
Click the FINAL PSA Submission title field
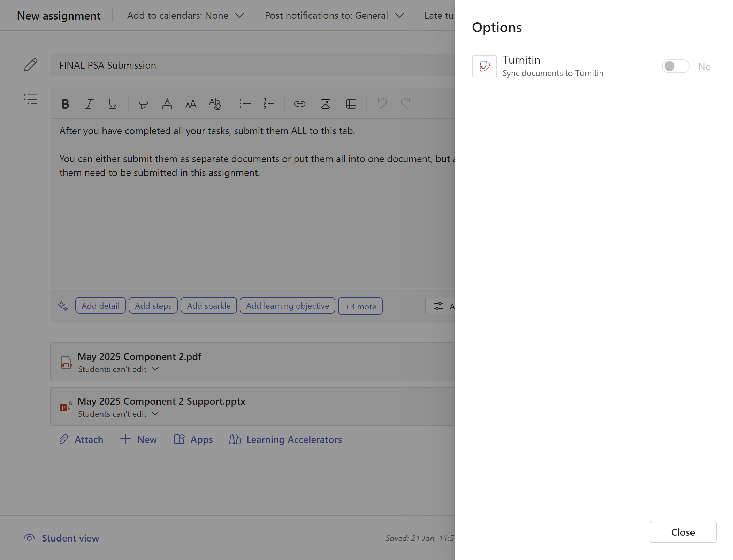pos(252,65)
